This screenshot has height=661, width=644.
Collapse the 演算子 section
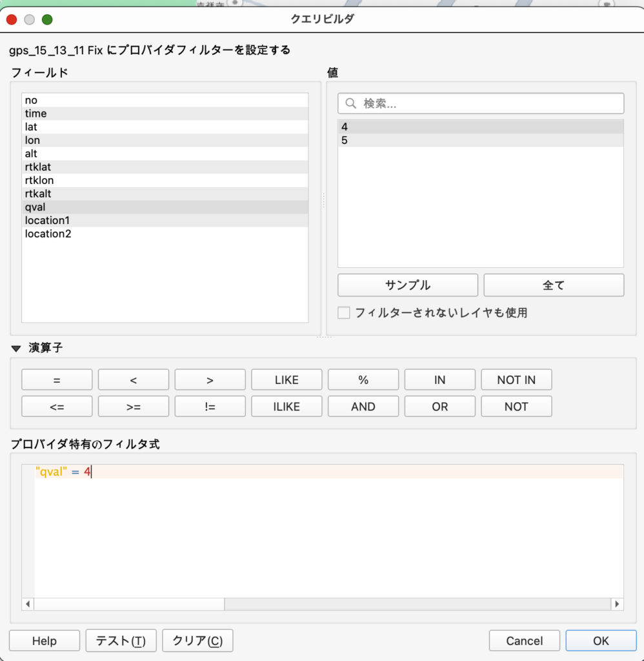16,348
